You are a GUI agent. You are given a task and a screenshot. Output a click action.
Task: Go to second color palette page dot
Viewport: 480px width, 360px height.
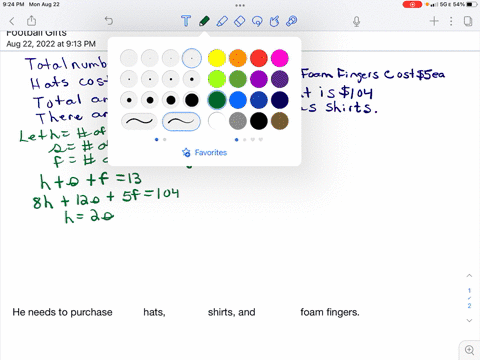coord(245,140)
